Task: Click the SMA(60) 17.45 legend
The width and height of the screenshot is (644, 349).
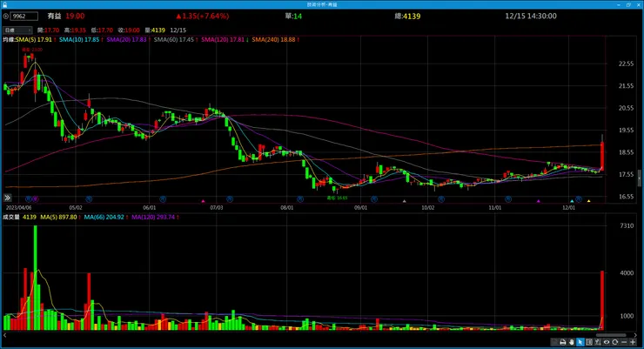Action: [x=176, y=40]
